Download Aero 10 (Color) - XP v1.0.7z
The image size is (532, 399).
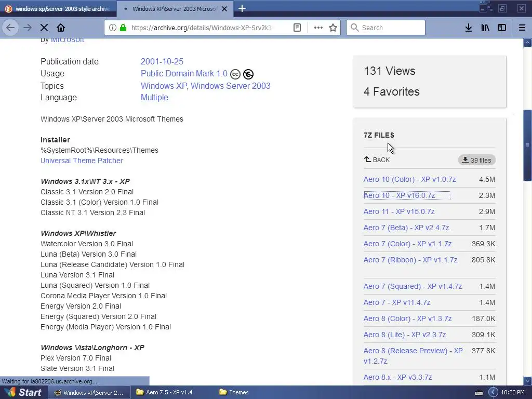coord(409,179)
